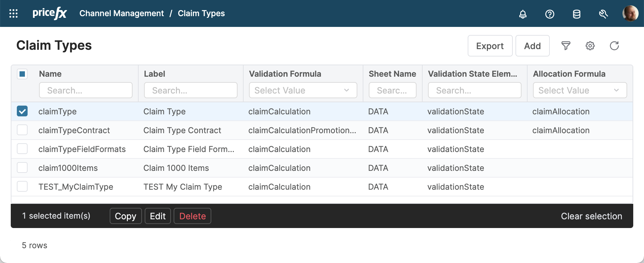This screenshot has width=644, height=263.
Task: Open the notifications bell
Action: 523,14
